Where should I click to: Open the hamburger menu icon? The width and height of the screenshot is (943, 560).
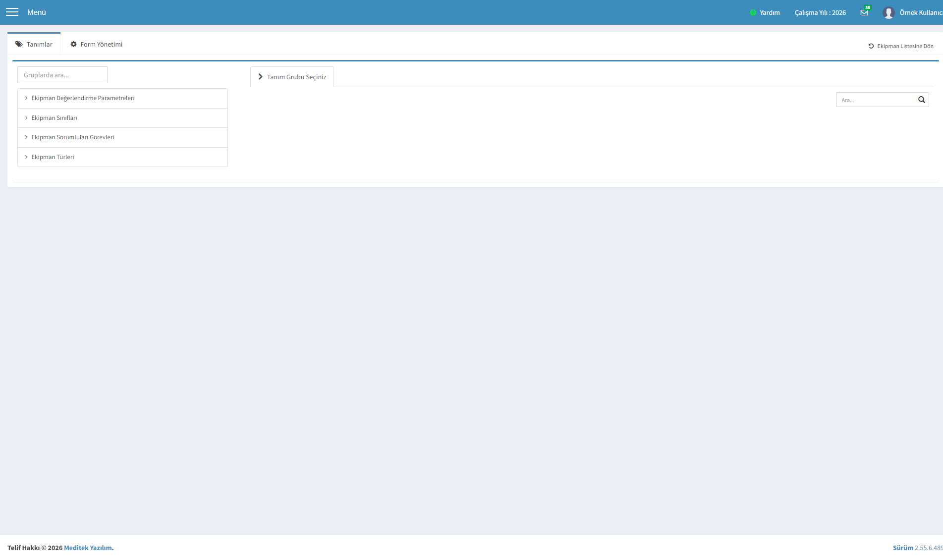12,12
